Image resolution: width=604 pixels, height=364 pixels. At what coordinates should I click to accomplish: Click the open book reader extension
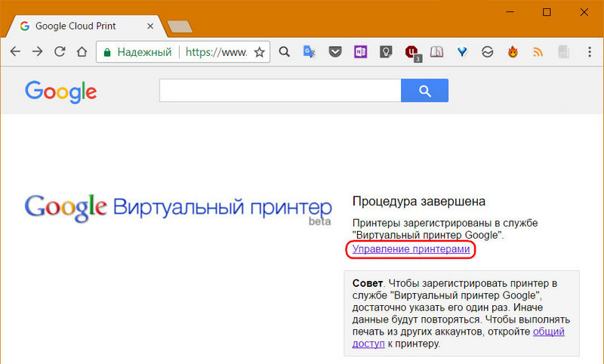[437, 51]
